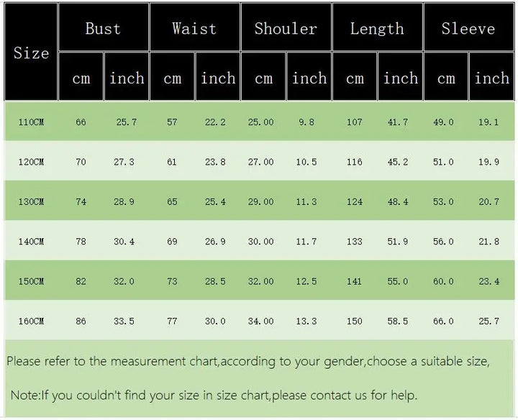
Task: Select length value 107 in 110CM row
Action: pos(355,122)
